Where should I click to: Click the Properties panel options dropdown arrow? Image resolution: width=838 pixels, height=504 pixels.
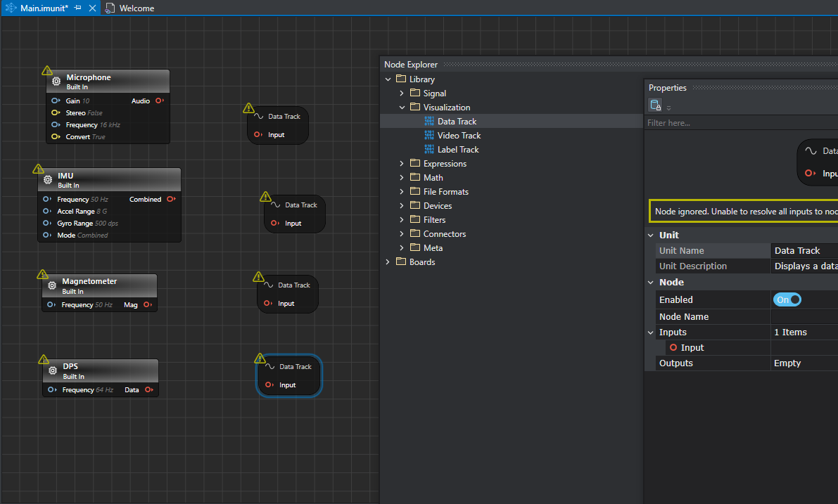pos(668,108)
